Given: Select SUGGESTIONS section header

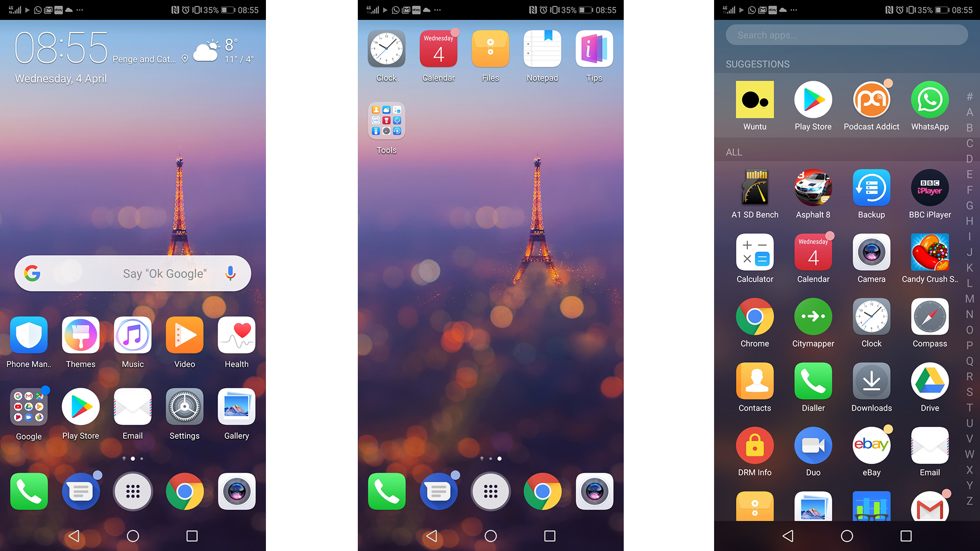Looking at the screenshot, I should point(757,64).
